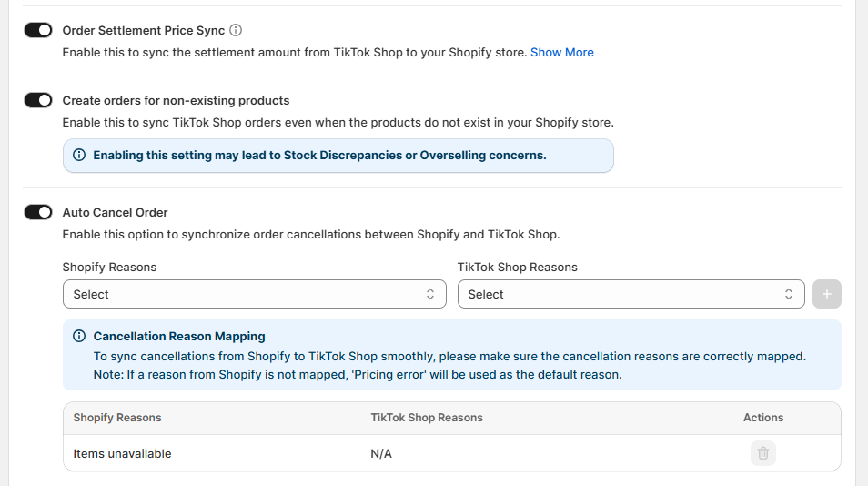The image size is (868, 486).
Task: Open the Show More link
Action: (561, 52)
